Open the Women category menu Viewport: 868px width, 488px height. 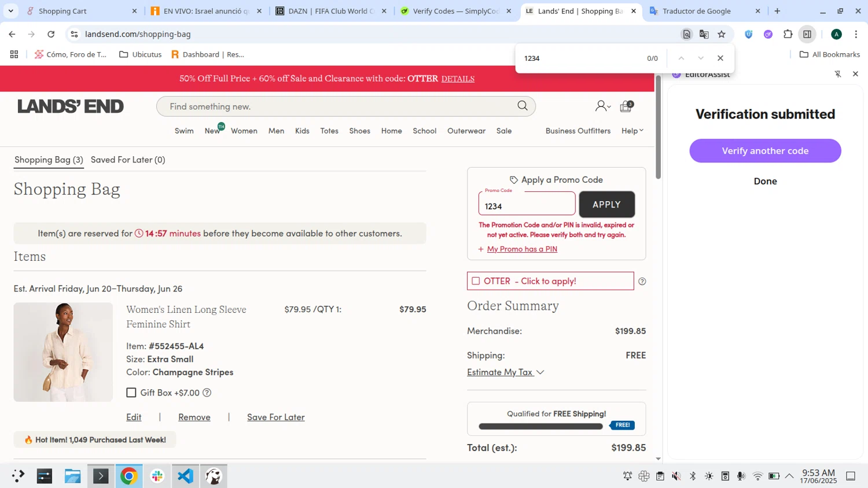(x=244, y=131)
